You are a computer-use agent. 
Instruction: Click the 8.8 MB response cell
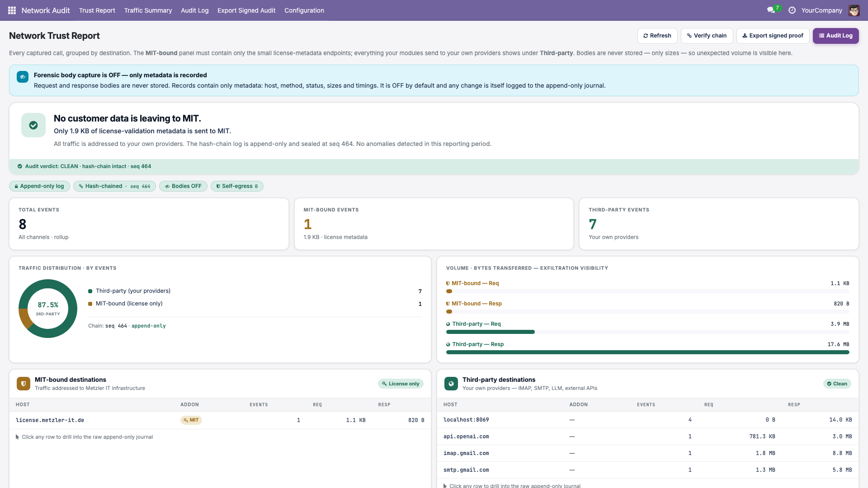coord(842,453)
